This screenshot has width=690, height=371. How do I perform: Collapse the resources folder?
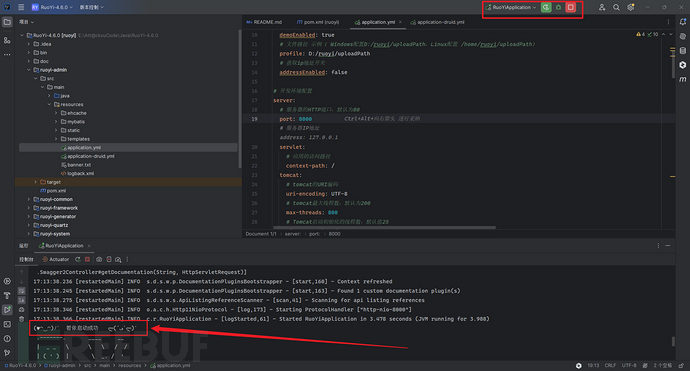[x=49, y=104]
